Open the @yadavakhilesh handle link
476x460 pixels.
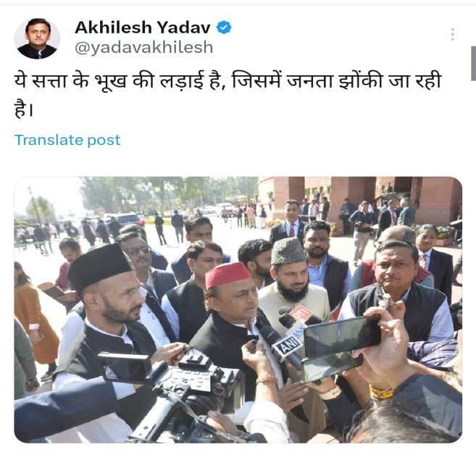144,48
